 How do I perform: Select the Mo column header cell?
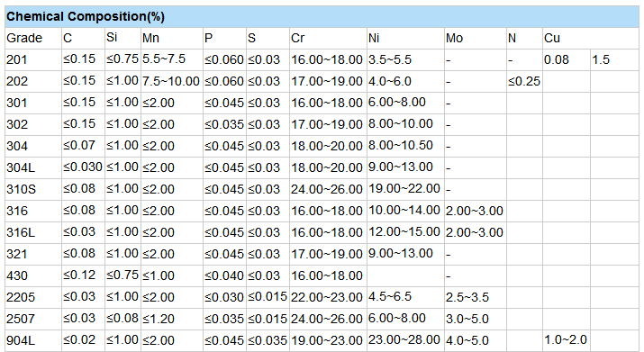(476, 38)
